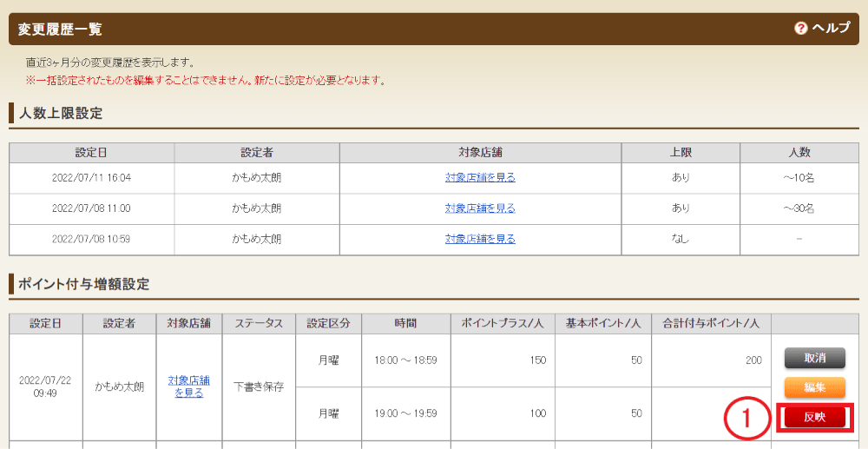This screenshot has height=449, width=868.
Task: Open 対象店舗を見る for 2022/07/08 11:00 row
Action: coord(480,208)
